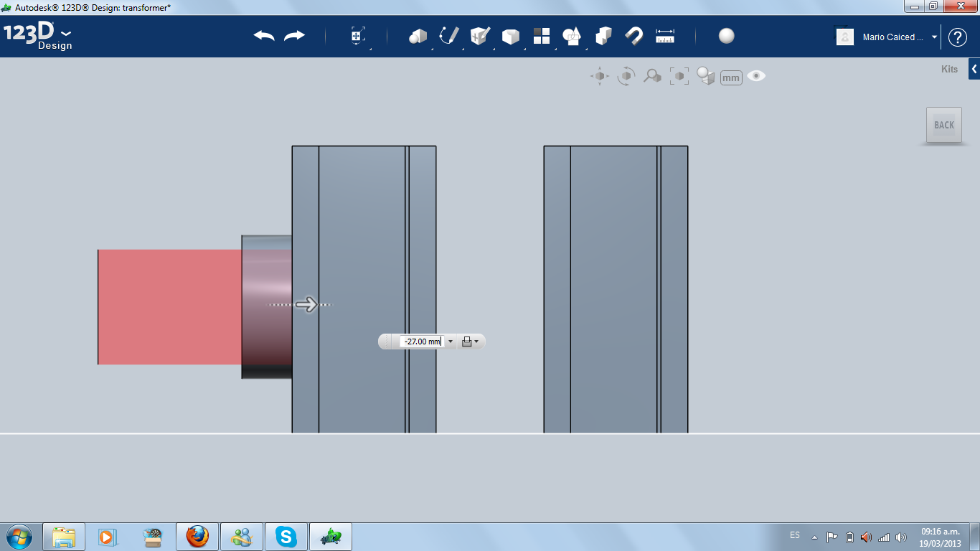Open the Primitives tool menu
This screenshot has width=980, height=551.
pyautogui.click(x=418, y=36)
